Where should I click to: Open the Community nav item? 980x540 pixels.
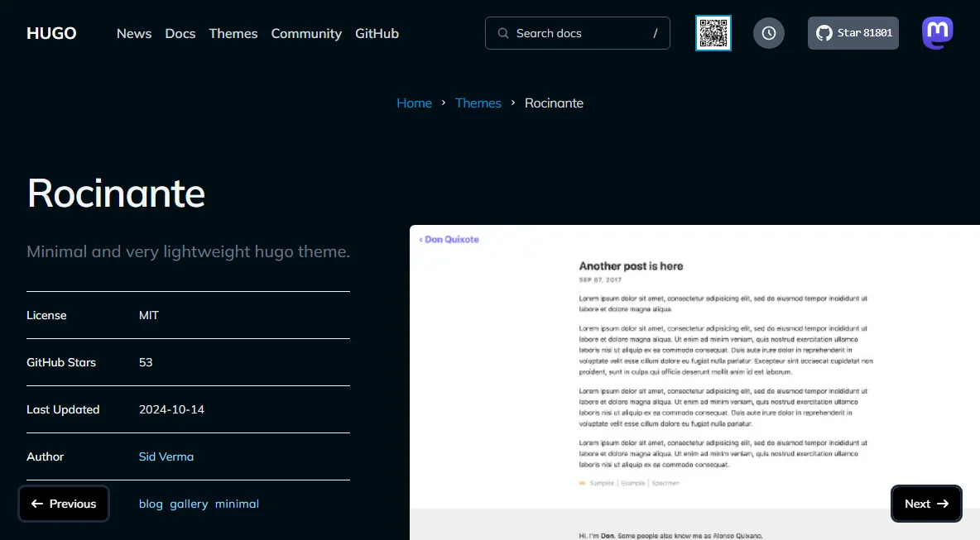(306, 34)
